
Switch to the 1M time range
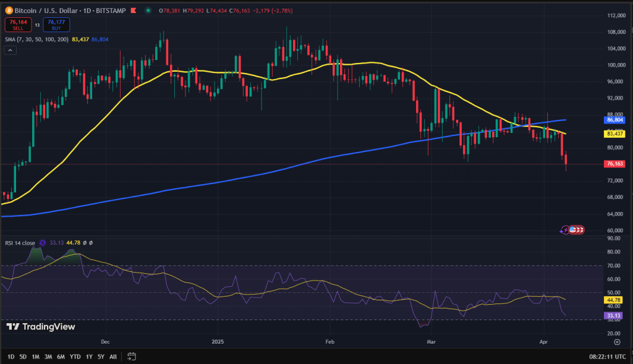[35, 357]
